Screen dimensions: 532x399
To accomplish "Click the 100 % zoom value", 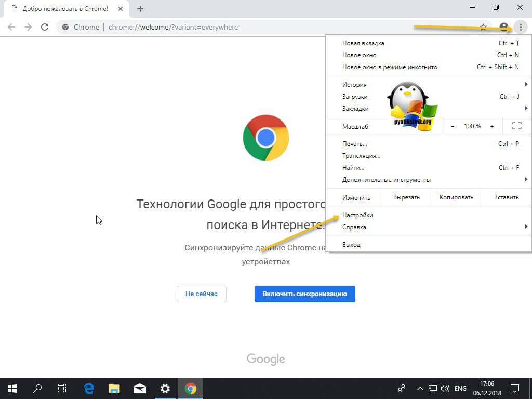I will [x=472, y=126].
